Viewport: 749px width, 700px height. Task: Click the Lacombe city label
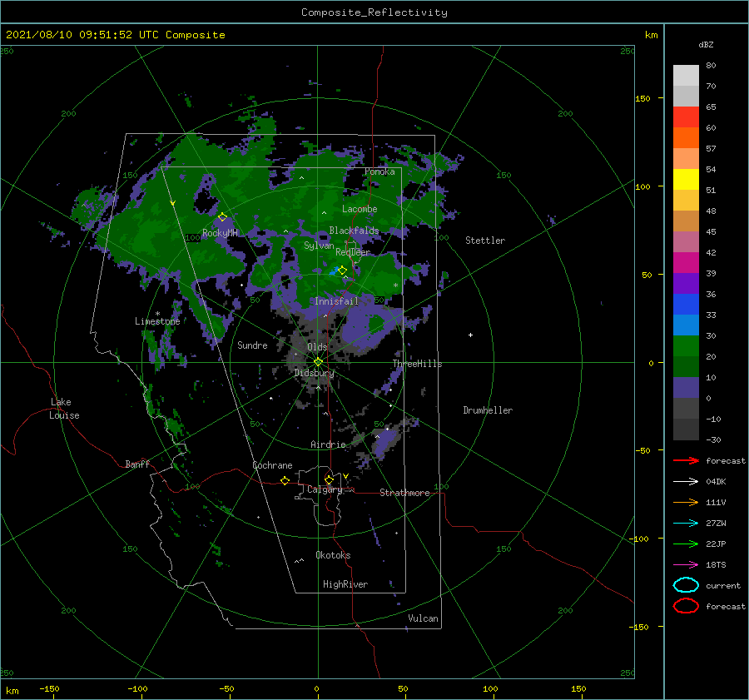click(360, 209)
